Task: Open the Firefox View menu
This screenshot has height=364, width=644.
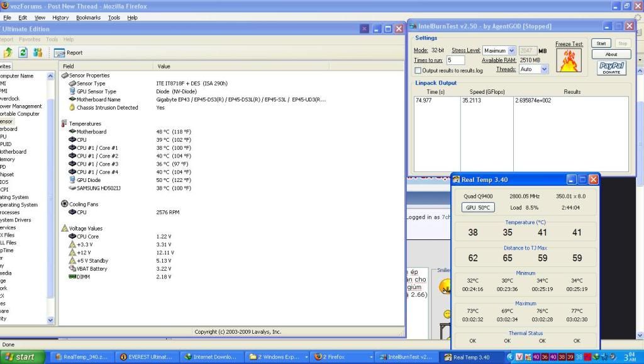Action: tap(40, 18)
